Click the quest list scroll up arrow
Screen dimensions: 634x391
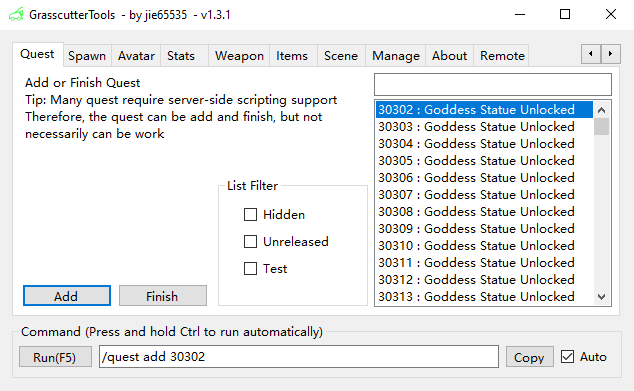click(601, 110)
